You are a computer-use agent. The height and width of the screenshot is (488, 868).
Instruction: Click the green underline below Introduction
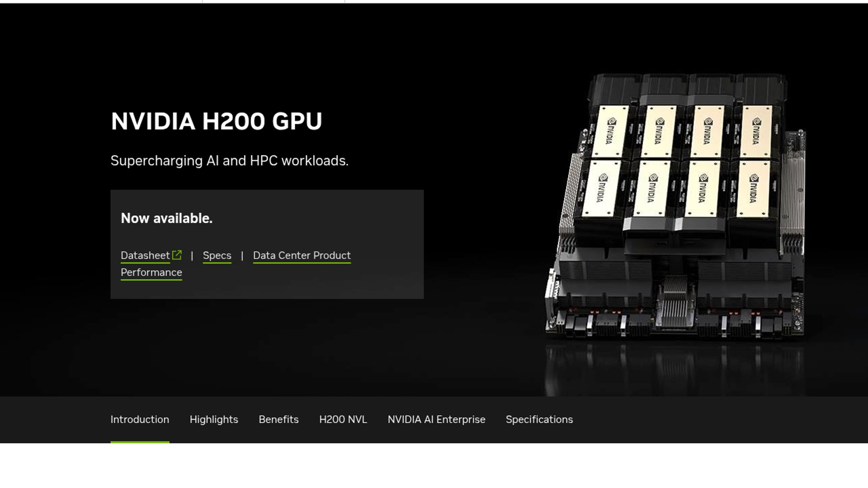pos(140,442)
